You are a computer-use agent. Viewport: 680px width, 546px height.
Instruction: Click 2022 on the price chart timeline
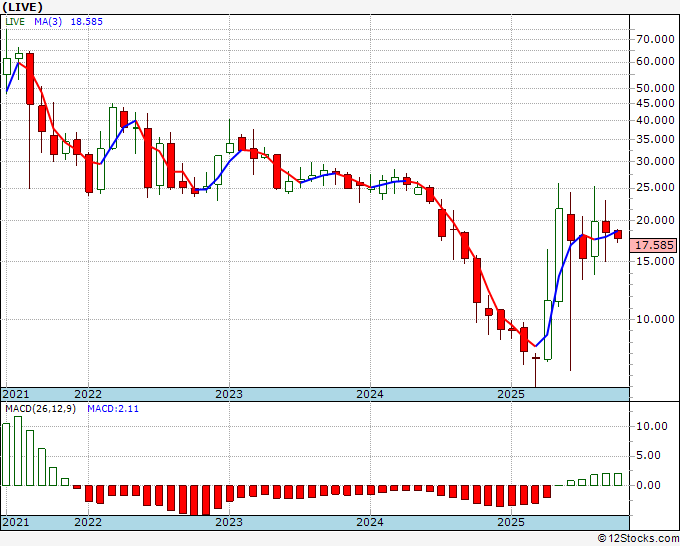(x=88, y=394)
